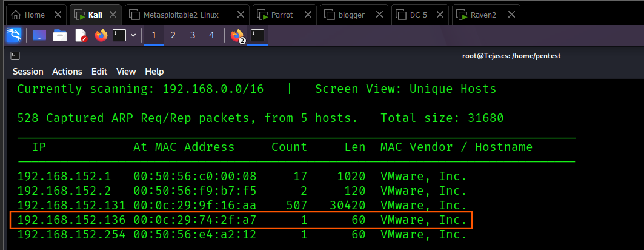This screenshot has width=644, height=250.
Task: Switch to workspace 2
Action: 173,36
